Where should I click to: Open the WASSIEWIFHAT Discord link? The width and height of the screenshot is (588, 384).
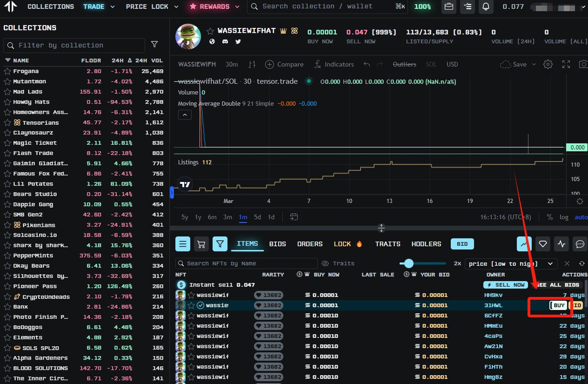tap(225, 42)
